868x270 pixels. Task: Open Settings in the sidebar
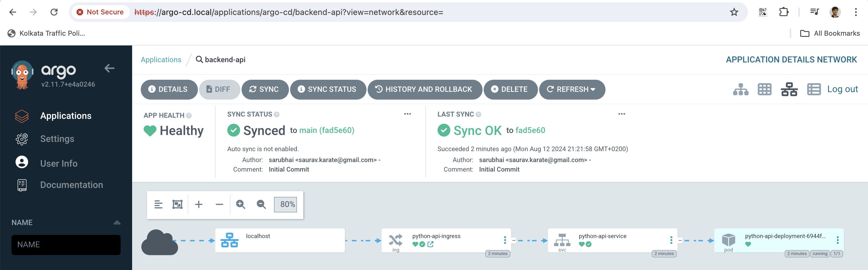point(57,139)
